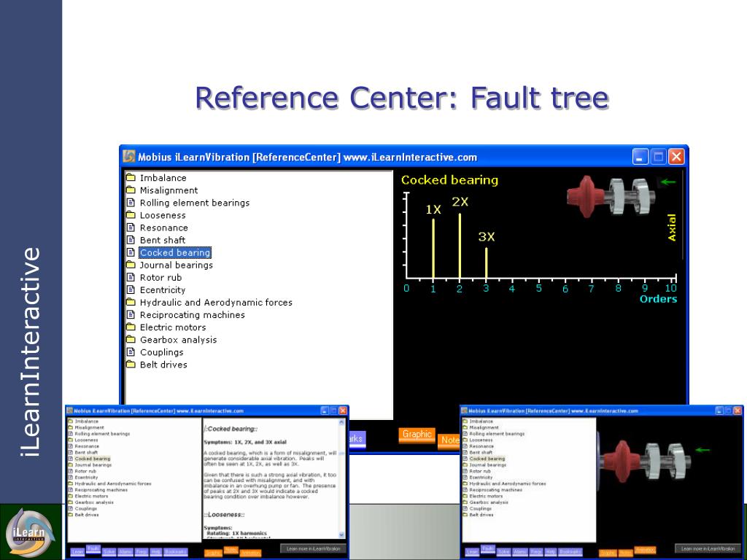Screen dimensions: 747x560
Task: Open the Learn tab in the notes text window
Action: point(77,552)
